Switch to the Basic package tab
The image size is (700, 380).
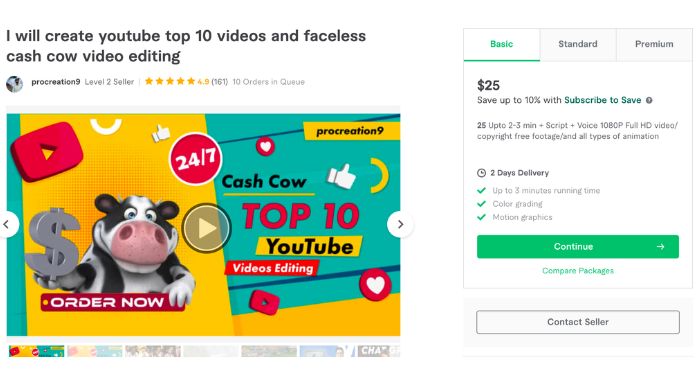click(x=501, y=44)
